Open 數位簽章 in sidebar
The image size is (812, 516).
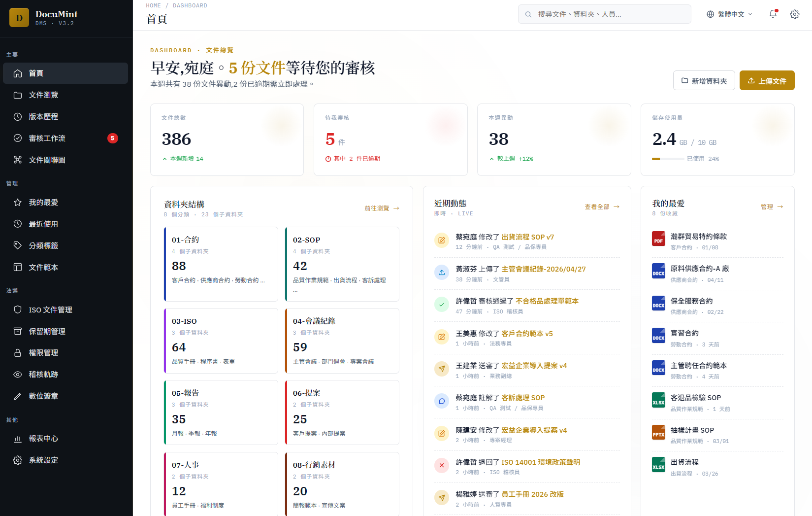pyautogui.click(x=65, y=396)
